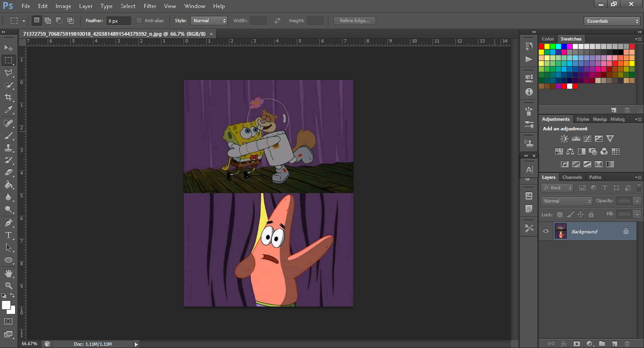Open layer blend mode Normal dropdown

[x=567, y=201]
